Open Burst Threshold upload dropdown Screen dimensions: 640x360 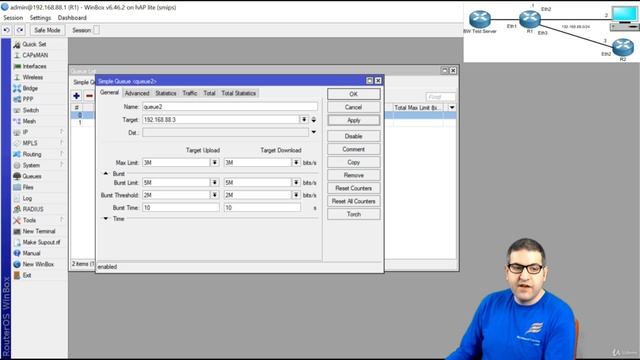point(214,195)
